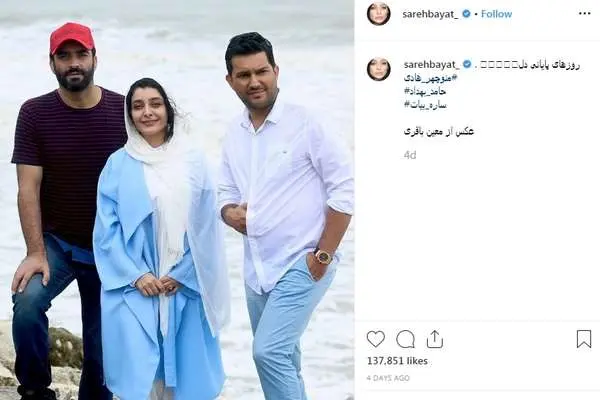
Task: Share the post using the share icon
Action: [435, 339]
